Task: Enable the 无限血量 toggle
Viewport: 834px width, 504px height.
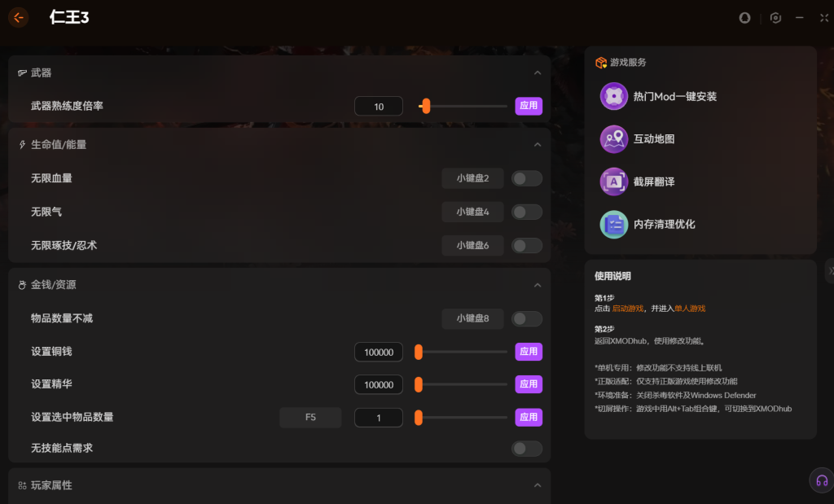Action: [x=526, y=178]
